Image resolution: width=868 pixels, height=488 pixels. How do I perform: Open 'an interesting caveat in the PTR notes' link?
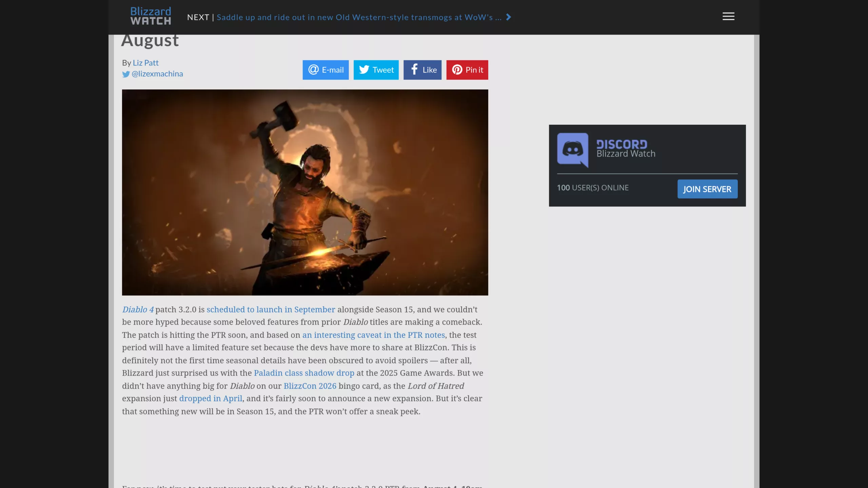pos(373,335)
